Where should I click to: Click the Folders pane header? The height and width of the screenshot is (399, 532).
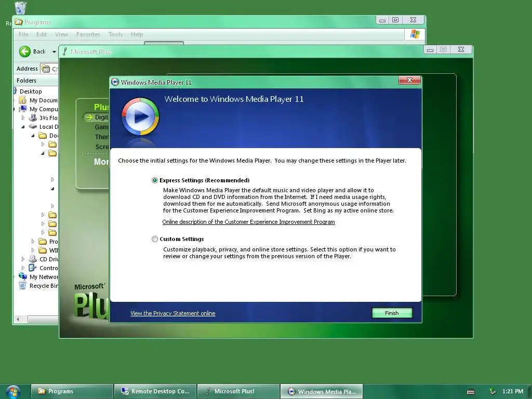[x=36, y=81]
